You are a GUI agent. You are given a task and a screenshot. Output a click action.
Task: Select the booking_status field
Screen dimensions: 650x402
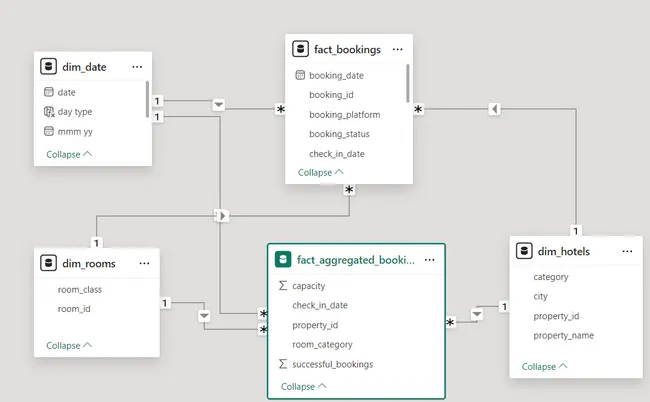[340, 134]
